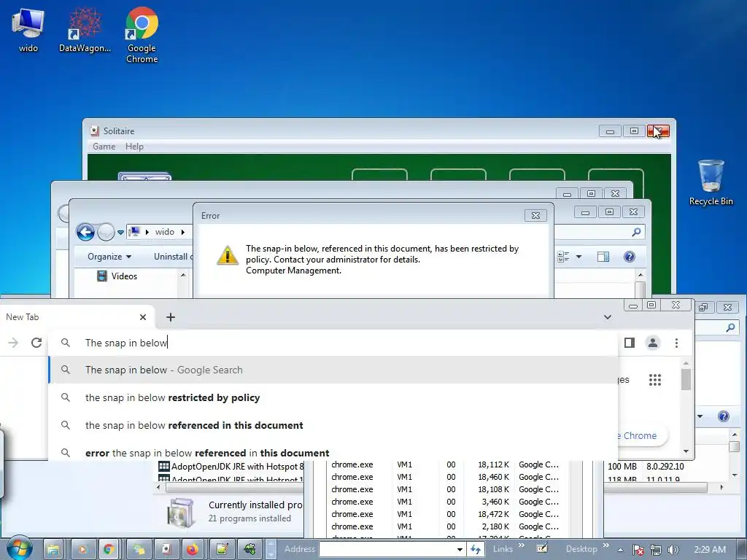Viewport: 747px width, 560px height.
Task: Click the forward arrow in Explorer window
Action: [x=105, y=233]
